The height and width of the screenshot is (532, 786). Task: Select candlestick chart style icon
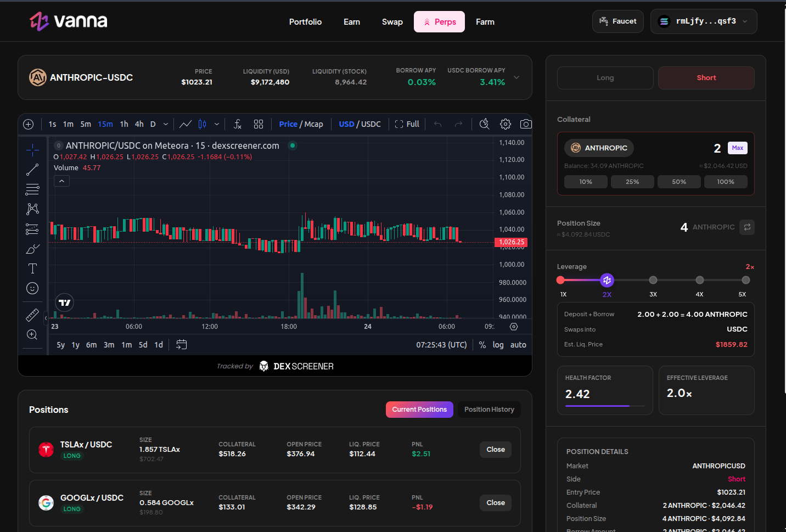point(202,124)
